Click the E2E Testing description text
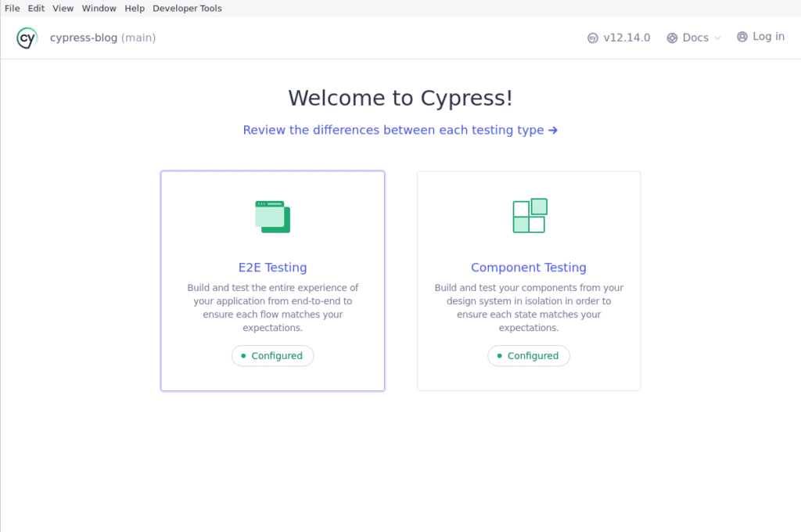 [x=273, y=307]
